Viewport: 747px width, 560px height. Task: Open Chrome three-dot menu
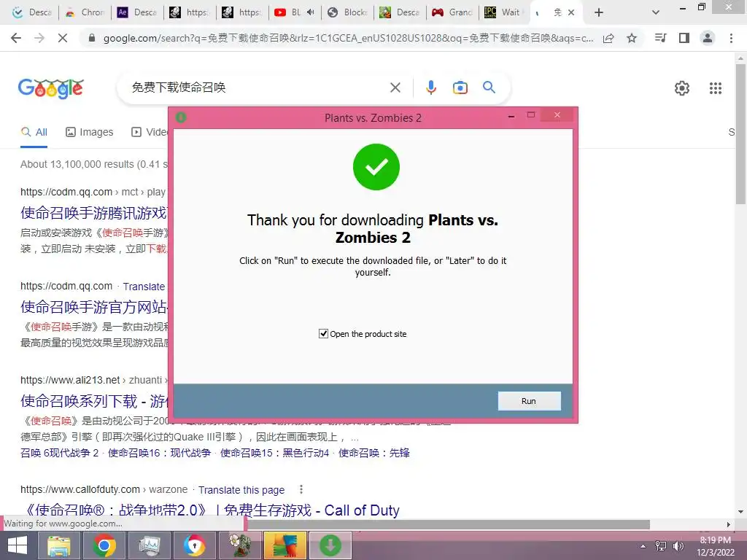click(731, 38)
